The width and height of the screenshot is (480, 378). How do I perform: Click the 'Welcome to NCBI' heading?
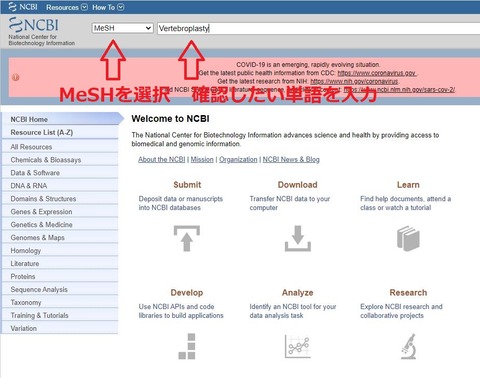coord(170,119)
